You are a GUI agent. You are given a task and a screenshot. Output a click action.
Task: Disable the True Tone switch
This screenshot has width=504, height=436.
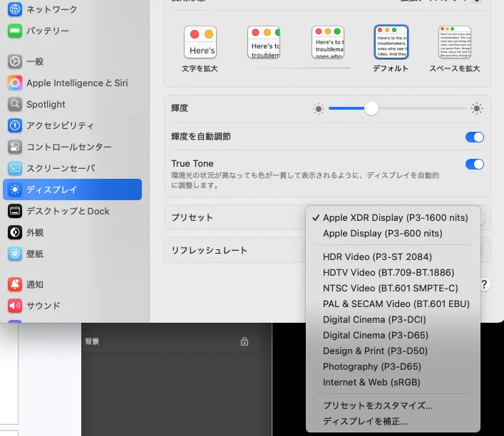475,164
